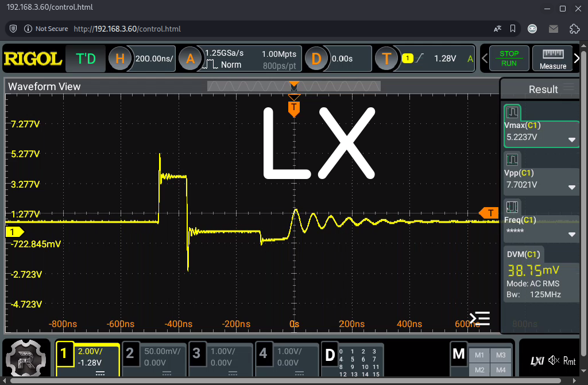Viewport: 588px width, 385px height.
Task: Toggle STOP/RUN acquisition
Action: 509,59
